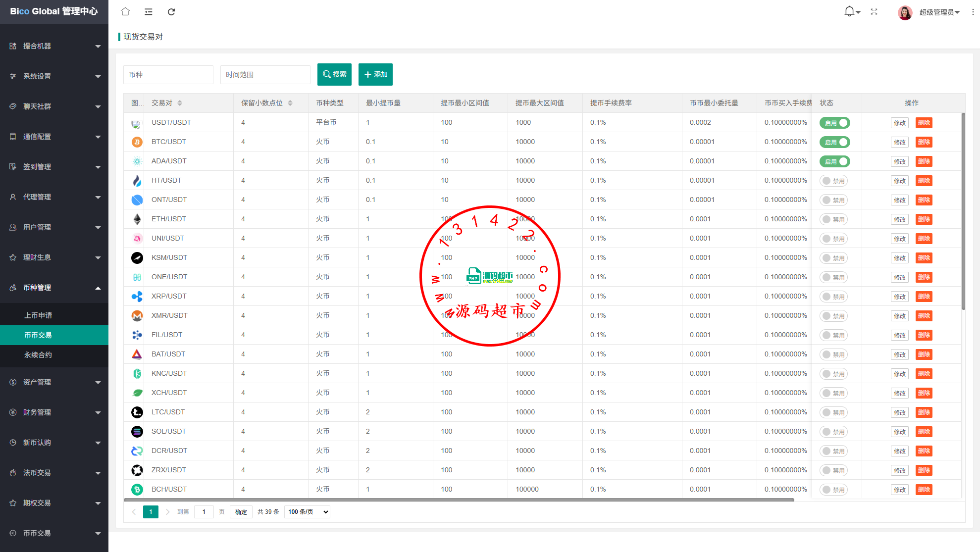The height and width of the screenshot is (552, 980).
Task: Open the 100 条/页 page size dropdown
Action: 307,512
